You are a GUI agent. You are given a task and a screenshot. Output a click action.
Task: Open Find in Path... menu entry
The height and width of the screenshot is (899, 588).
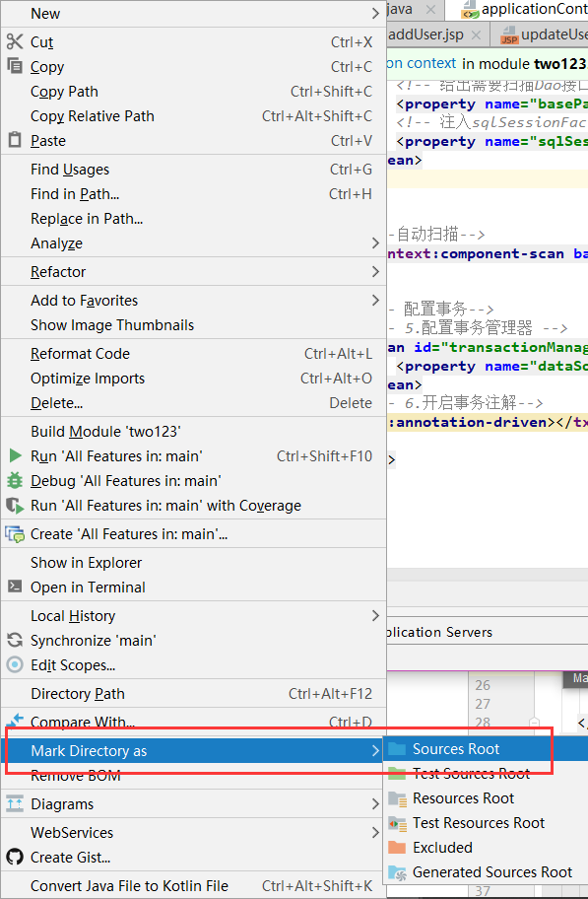(193, 194)
